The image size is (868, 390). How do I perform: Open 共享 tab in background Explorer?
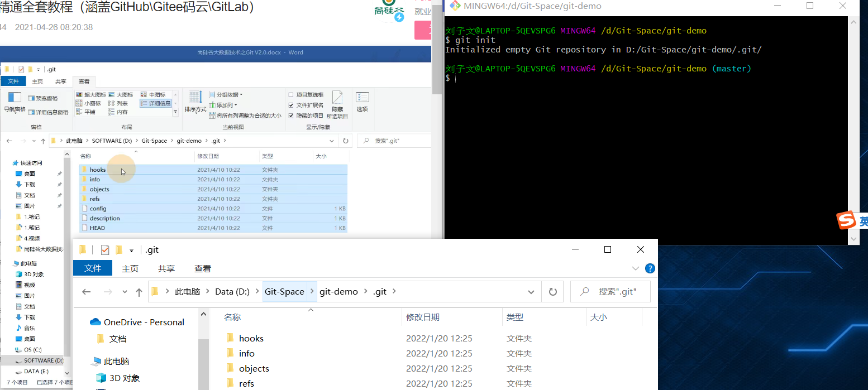(x=61, y=81)
